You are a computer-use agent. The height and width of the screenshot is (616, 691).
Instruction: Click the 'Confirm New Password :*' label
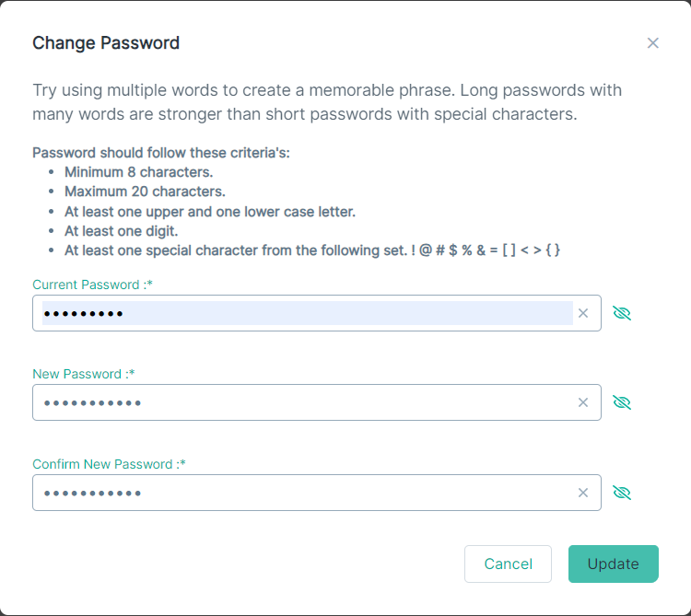coord(110,464)
